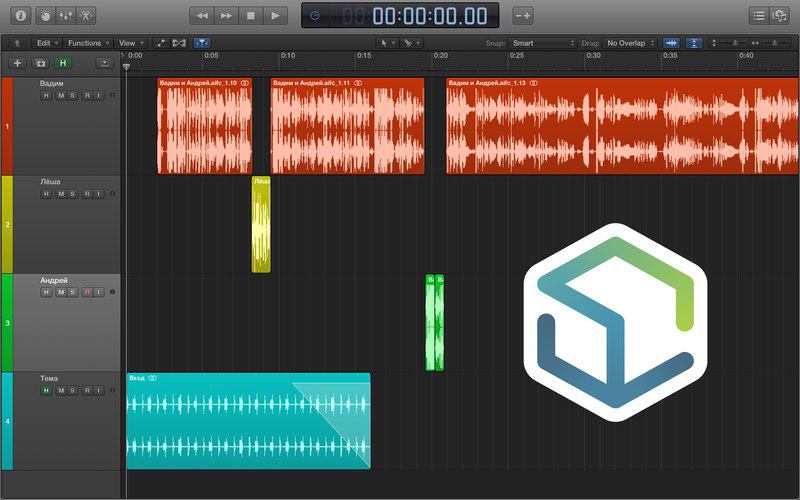Click the LCD time display 00:00:00.00
The image size is (800, 500).
(430, 16)
